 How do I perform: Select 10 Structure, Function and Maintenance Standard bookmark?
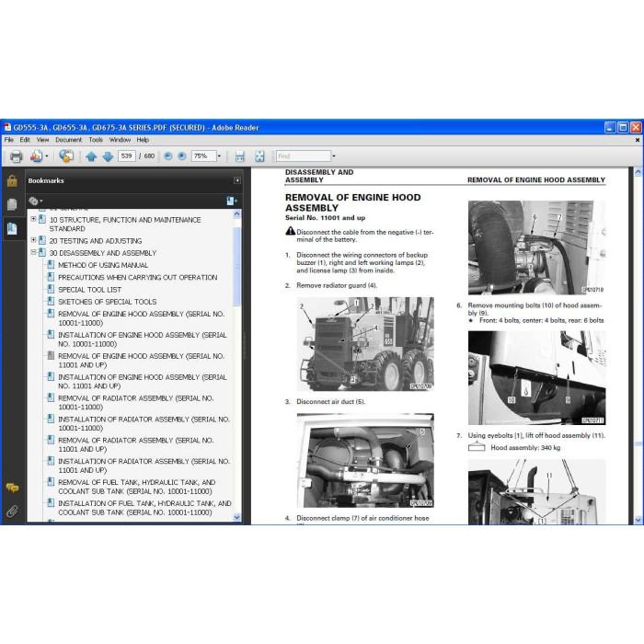125,224
